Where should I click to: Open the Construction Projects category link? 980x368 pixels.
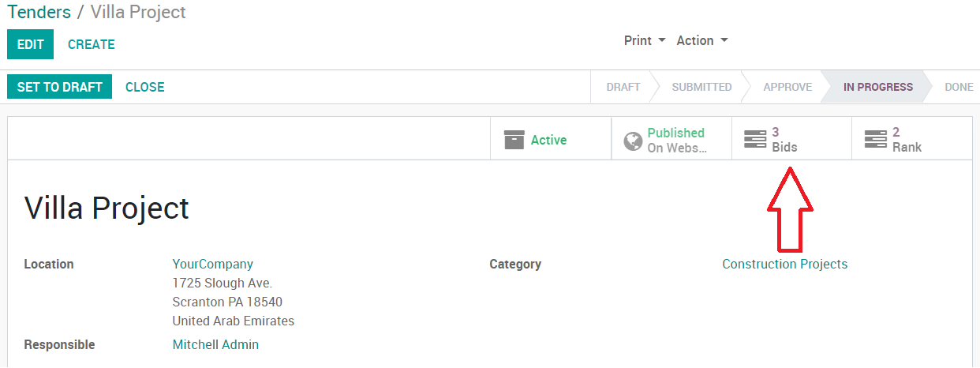coord(784,264)
